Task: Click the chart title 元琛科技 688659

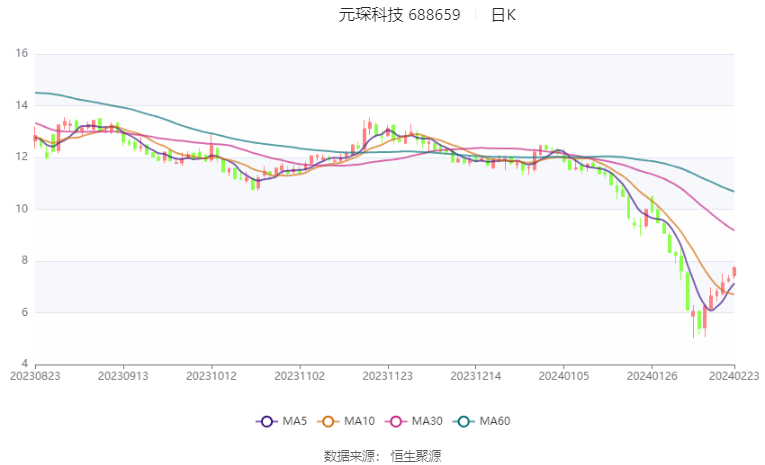Action: coord(399,15)
